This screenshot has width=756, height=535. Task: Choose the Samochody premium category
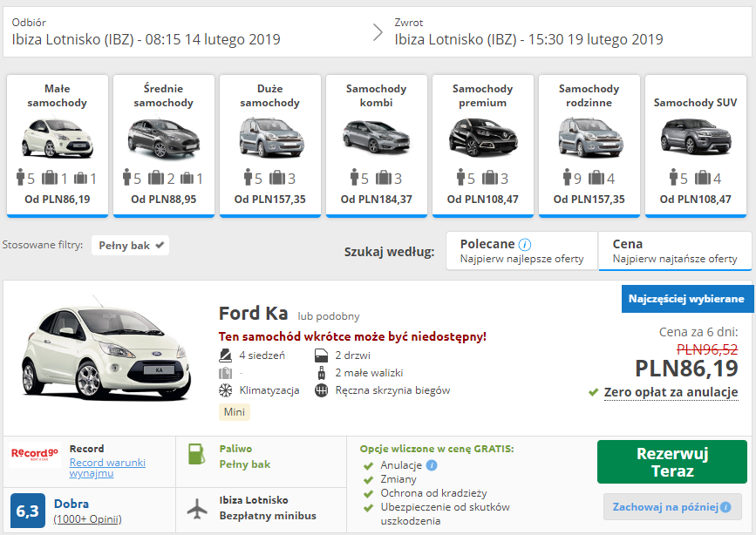tap(482, 146)
